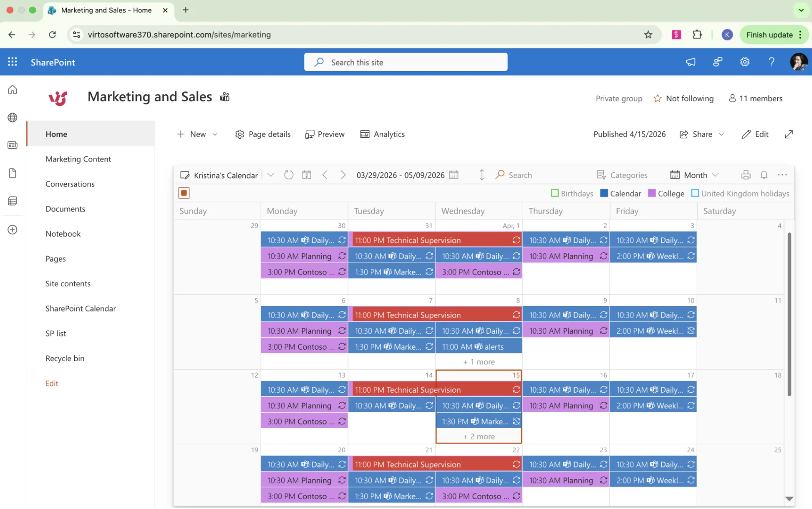Open Technical Supervision event on March 31

pyautogui.click(x=435, y=240)
